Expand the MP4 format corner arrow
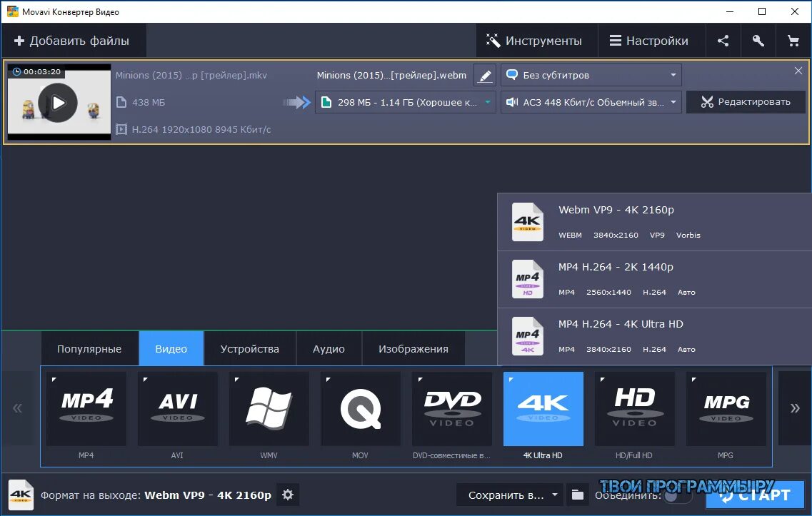 point(54,380)
